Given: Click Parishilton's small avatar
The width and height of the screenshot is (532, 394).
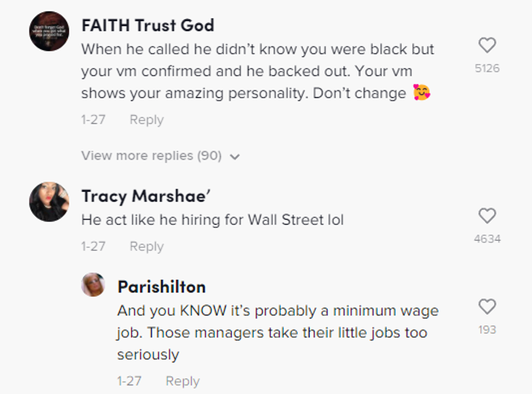Looking at the screenshot, I should 93,284.
